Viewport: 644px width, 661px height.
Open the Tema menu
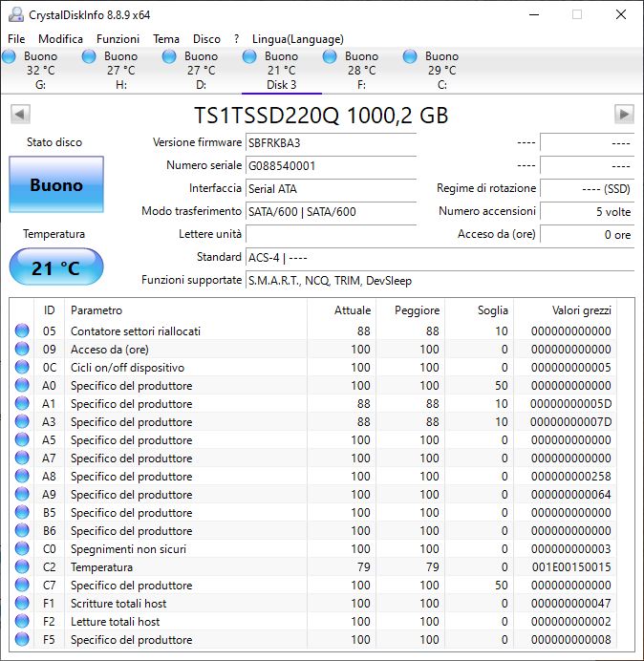click(165, 39)
